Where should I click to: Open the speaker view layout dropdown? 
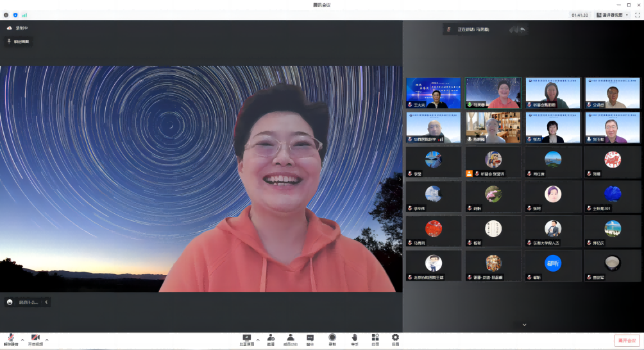[613, 15]
